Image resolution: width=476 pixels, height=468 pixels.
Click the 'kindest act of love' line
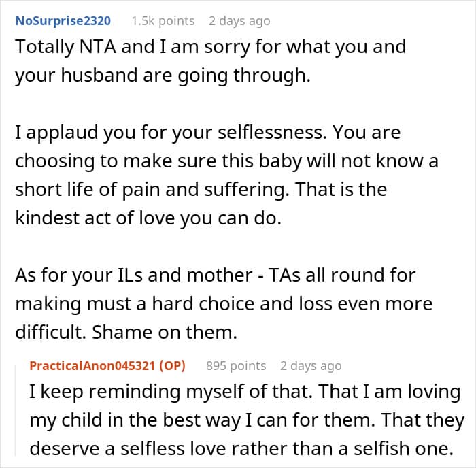148,218
